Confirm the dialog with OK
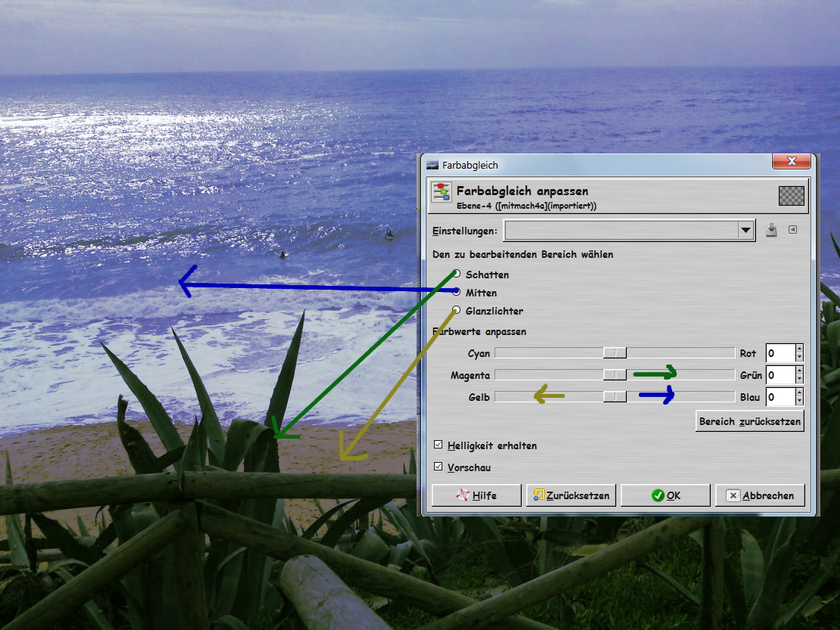This screenshot has height=630, width=840. [x=665, y=495]
